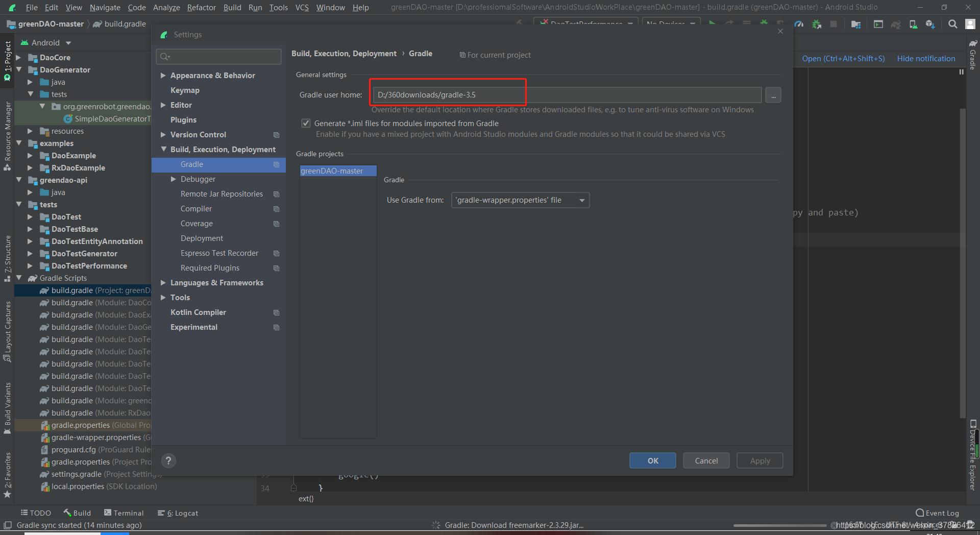Open the Logcat tool window
Image resolution: width=980 pixels, height=535 pixels.
[178, 513]
